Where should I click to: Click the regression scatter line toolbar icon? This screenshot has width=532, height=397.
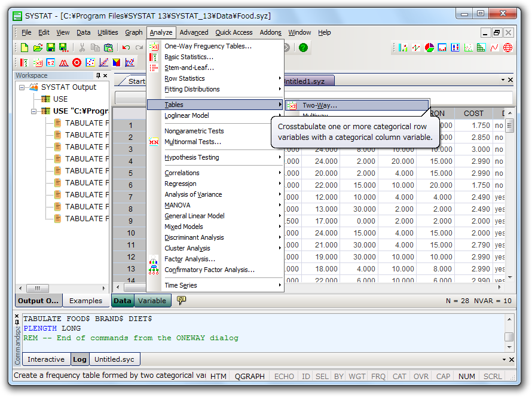click(103, 62)
